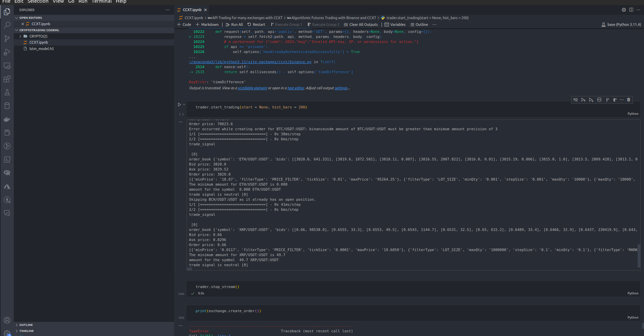Image resolution: width=644 pixels, height=336 pixels.
Task: Click Python language label of stop_stream cell
Action: coord(633,293)
